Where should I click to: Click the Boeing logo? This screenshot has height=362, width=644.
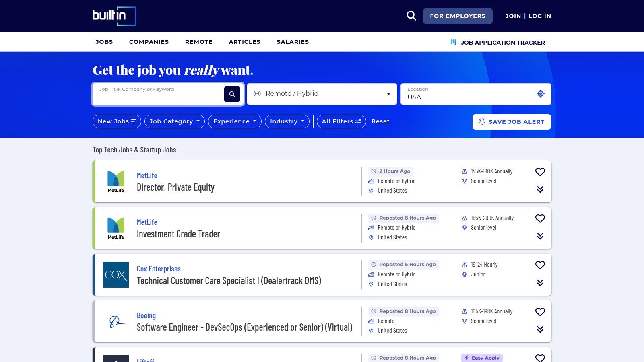click(117, 321)
